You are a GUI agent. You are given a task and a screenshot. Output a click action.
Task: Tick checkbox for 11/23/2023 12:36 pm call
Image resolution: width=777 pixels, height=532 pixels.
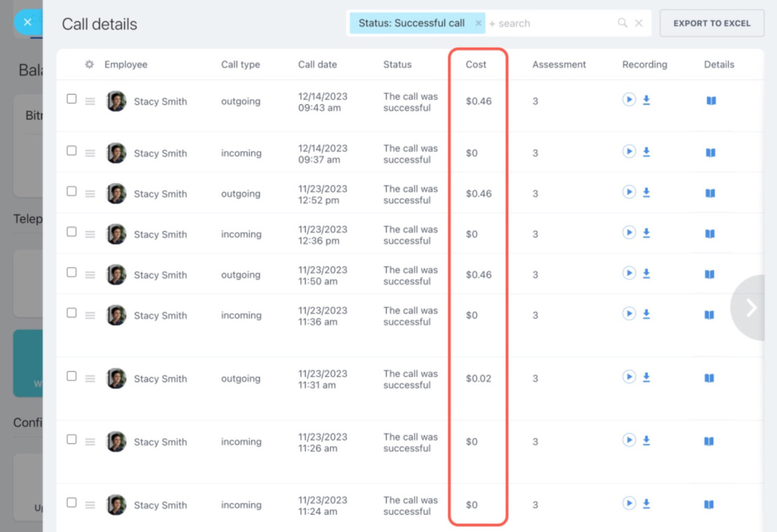click(x=72, y=232)
